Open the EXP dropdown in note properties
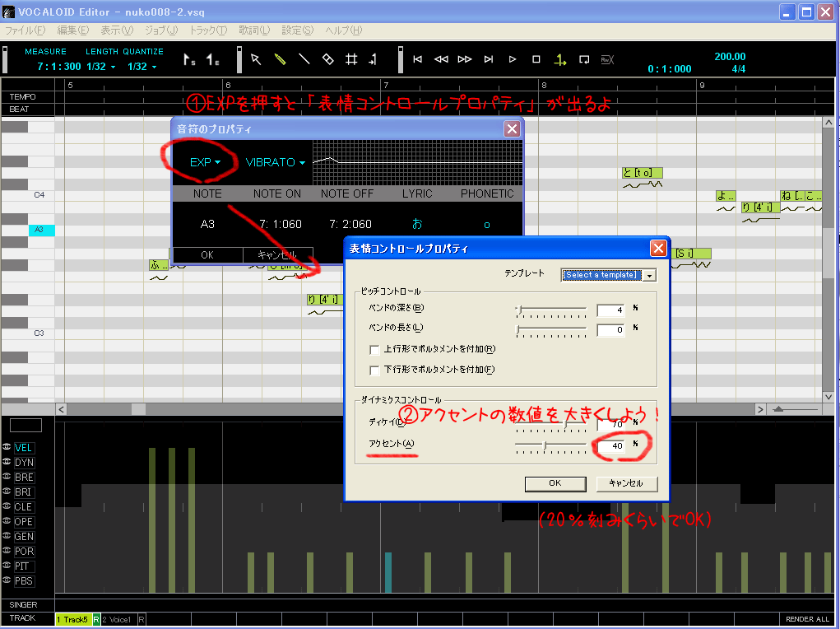 (x=205, y=162)
